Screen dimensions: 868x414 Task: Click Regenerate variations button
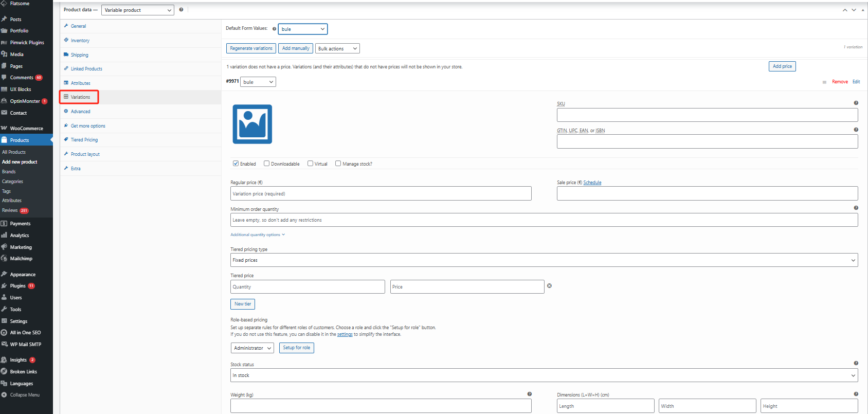tap(251, 48)
